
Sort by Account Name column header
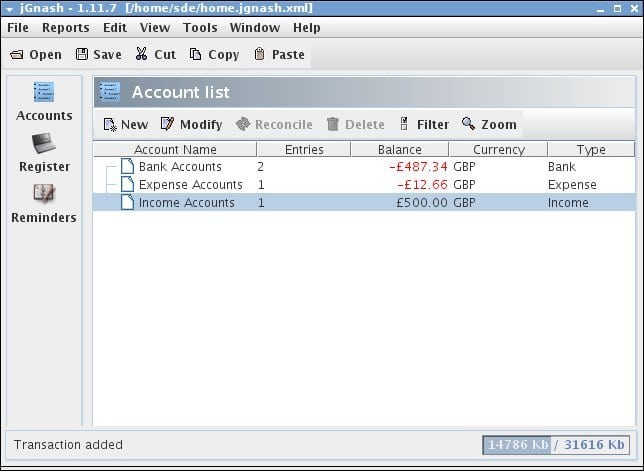(175, 149)
